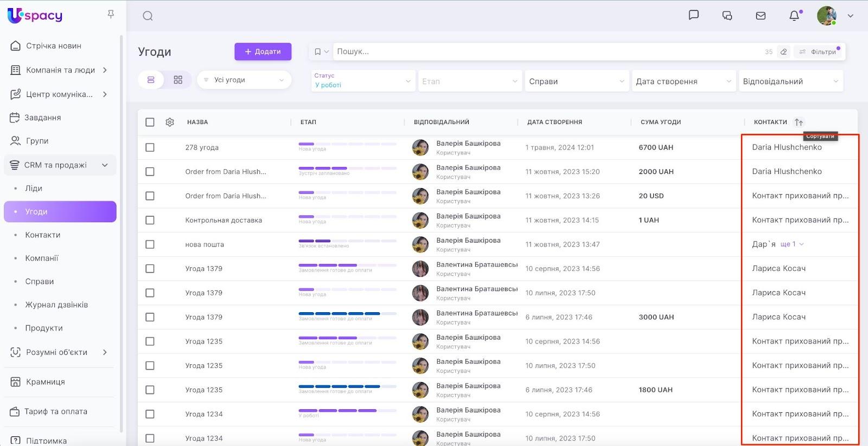Viewport: 868px width, 446px height.
Task: Click the sort arrow next to Контакти column
Action: point(799,122)
